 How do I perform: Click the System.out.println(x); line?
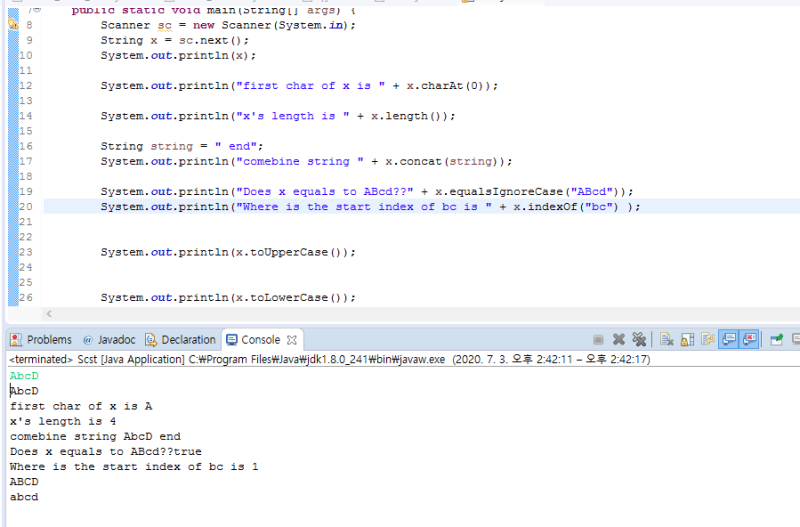click(x=178, y=55)
